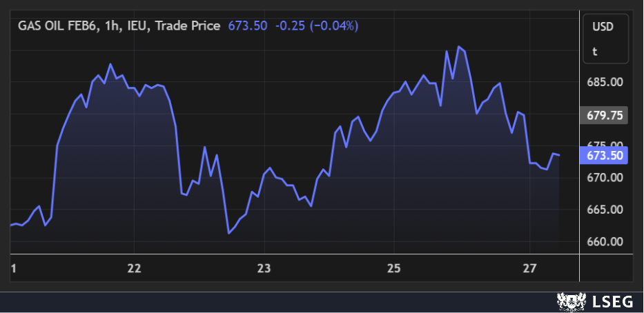Click the GAS OIL FEB6 symbol title
The image size is (644, 313).
57,26
